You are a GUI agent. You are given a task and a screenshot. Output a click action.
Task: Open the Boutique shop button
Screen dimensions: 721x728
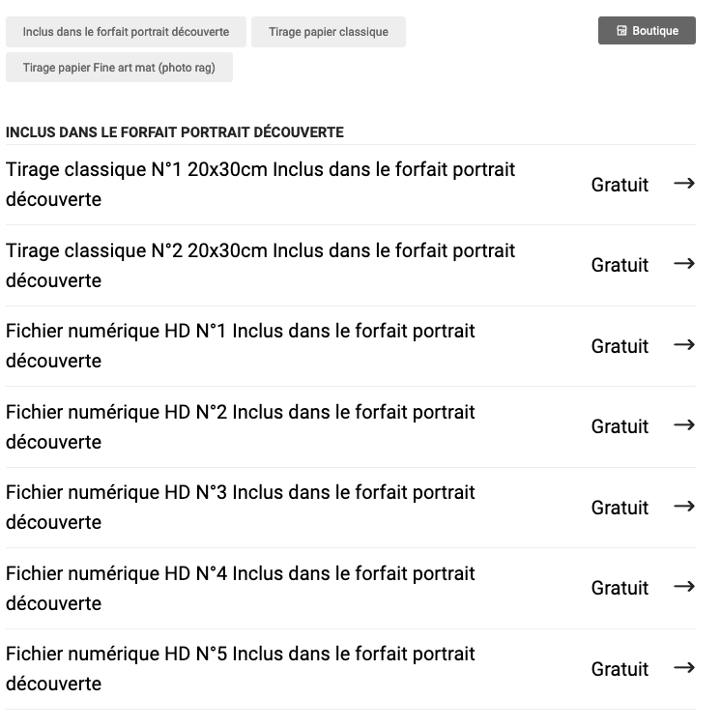(647, 31)
